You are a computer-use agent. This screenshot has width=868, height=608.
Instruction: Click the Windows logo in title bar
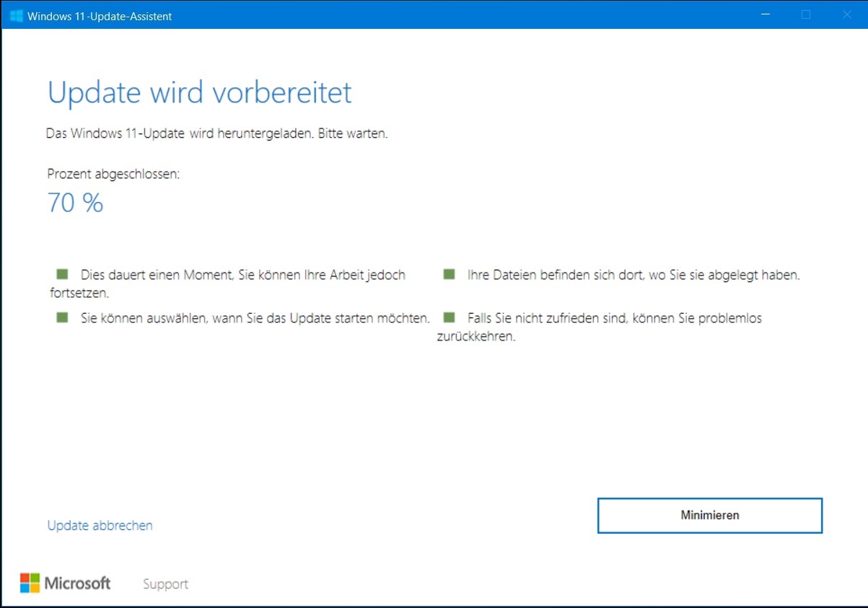[16, 15]
